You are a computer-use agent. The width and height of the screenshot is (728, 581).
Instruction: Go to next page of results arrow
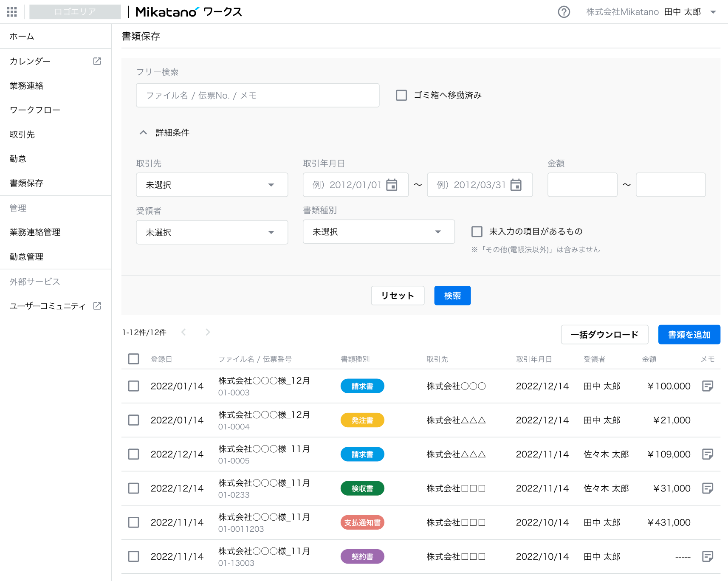208,332
